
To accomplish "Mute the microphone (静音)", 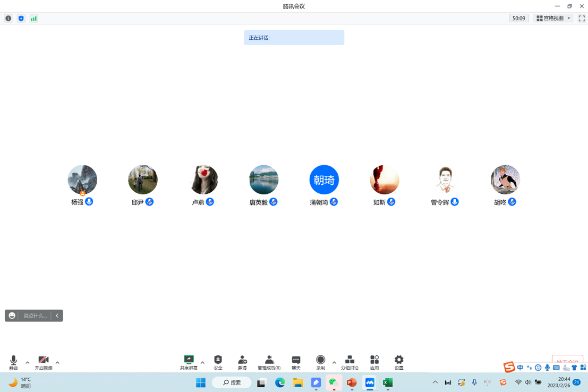I will click(x=13, y=362).
